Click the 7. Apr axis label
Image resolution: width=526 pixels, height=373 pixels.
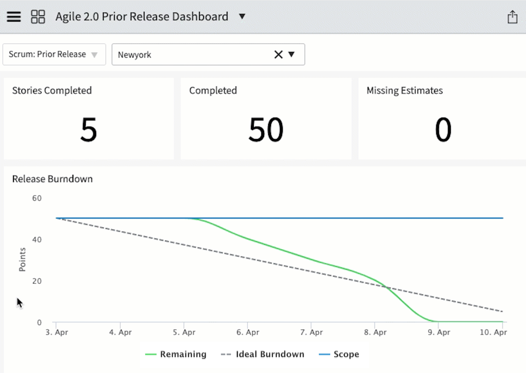click(311, 332)
